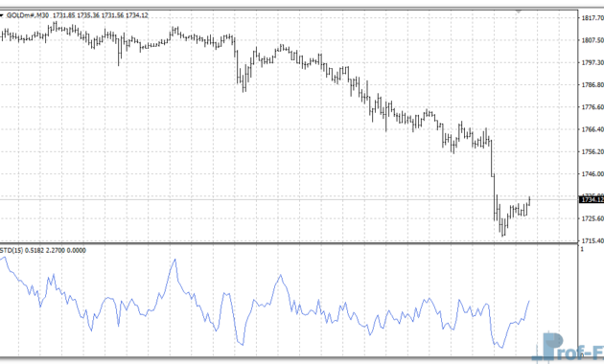Image resolution: width=604 pixels, height=364 pixels.
Task: Click the small arrow before GOLDm#,M30 title
Action: pyautogui.click(x=2, y=15)
